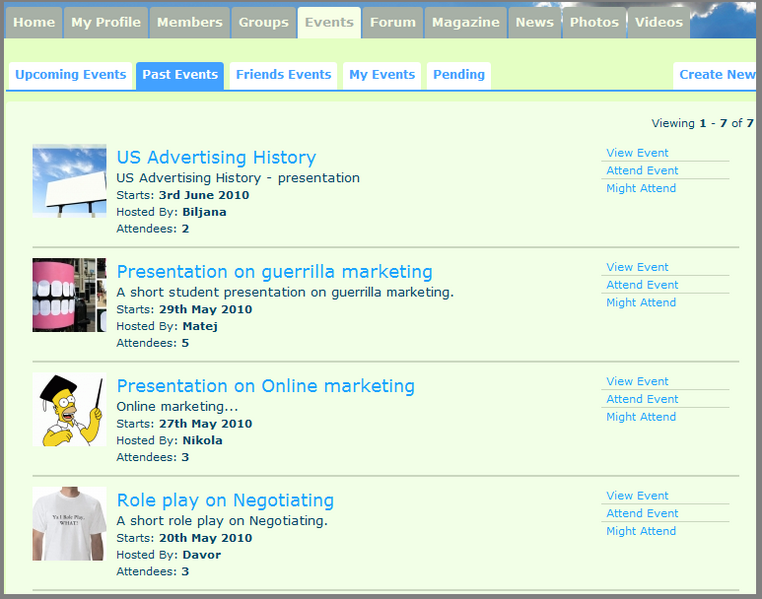Select the Events tab
The width and height of the screenshot is (762, 599).
pyautogui.click(x=329, y=22)
